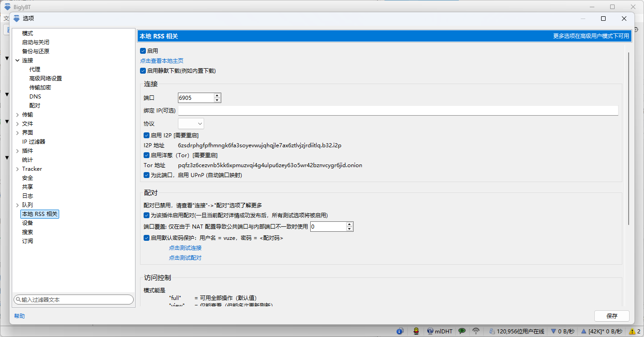
Task: Click the blue info icon in status bar
Action: (400, 331)
